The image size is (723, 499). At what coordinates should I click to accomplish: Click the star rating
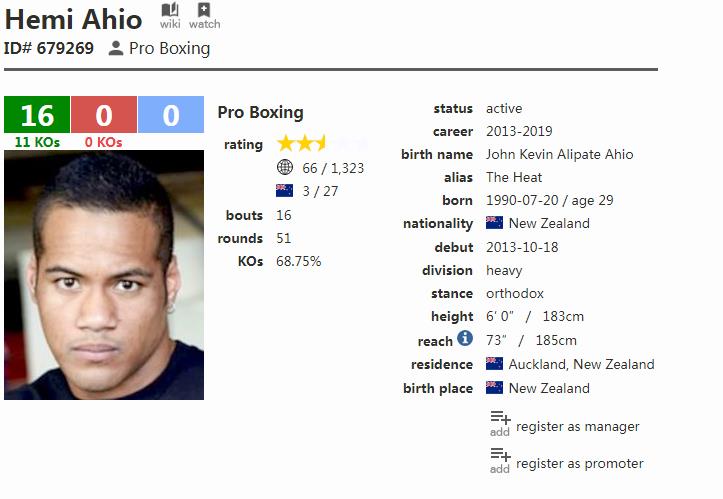pyautogui.click(x=322, y=144)
